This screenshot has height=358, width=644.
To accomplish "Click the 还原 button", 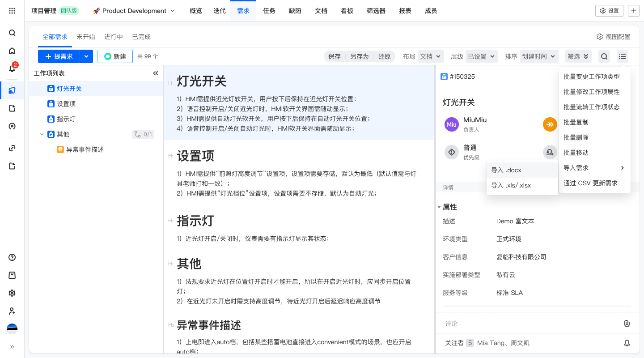I will point(385,56).
